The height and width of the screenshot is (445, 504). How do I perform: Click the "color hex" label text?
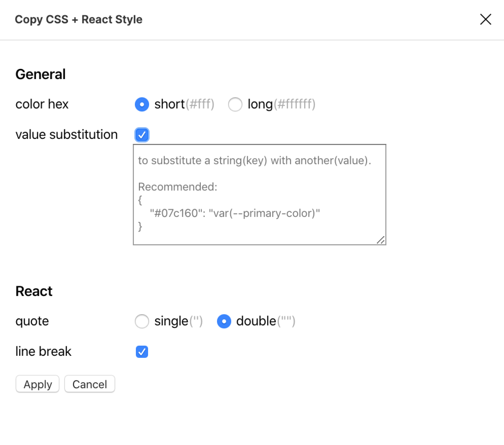coord(42,104)
